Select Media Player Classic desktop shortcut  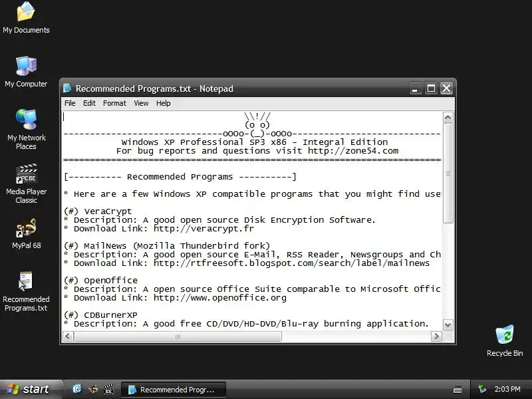point(26,184)
